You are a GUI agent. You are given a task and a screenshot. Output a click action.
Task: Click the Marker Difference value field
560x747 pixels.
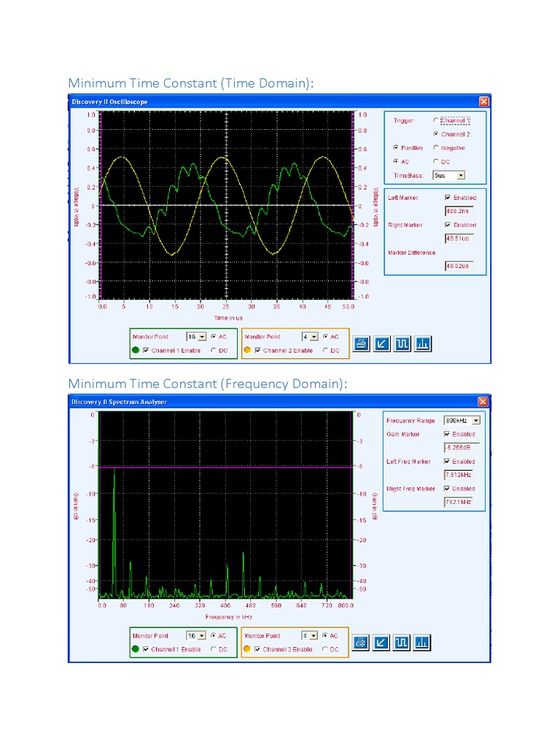459,266
